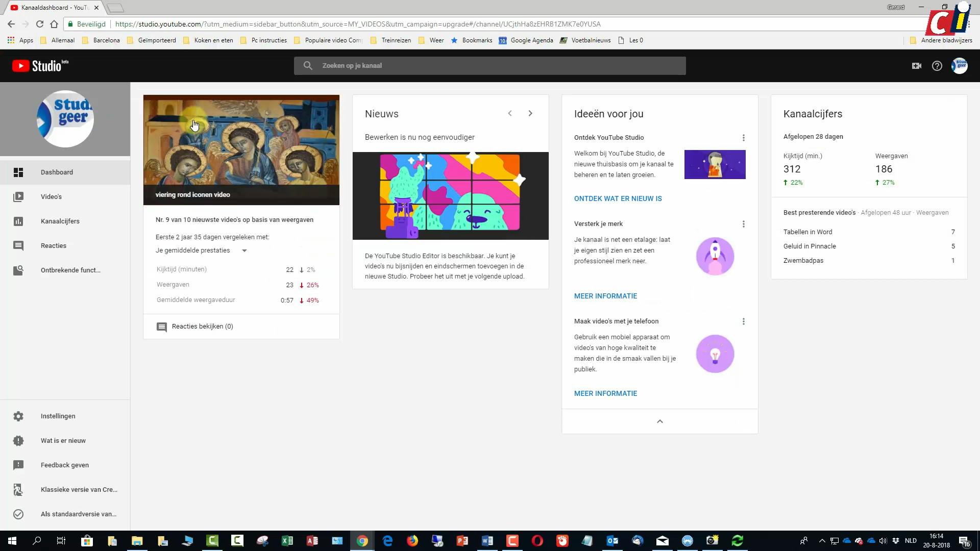Collapse the Ideeën voor jou card
Screen dimensions: 980x551
pos(659,421)
